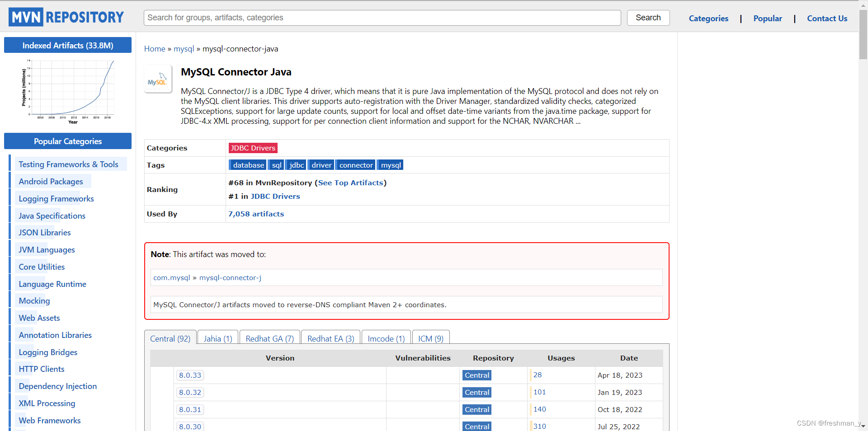The width and height of the screenshot is (868, 431).
Task: Select the connector tag
Action: coord(356,165)
